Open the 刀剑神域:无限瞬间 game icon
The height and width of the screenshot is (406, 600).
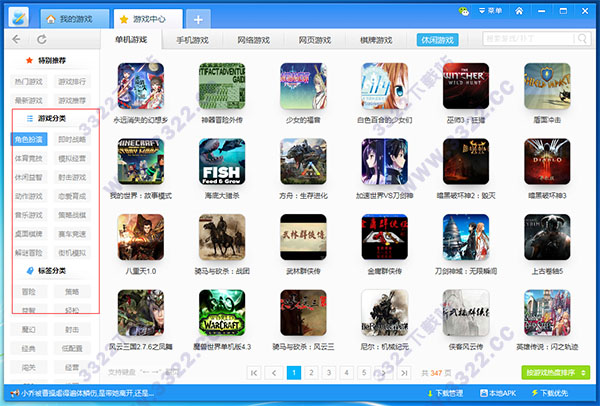466,237
